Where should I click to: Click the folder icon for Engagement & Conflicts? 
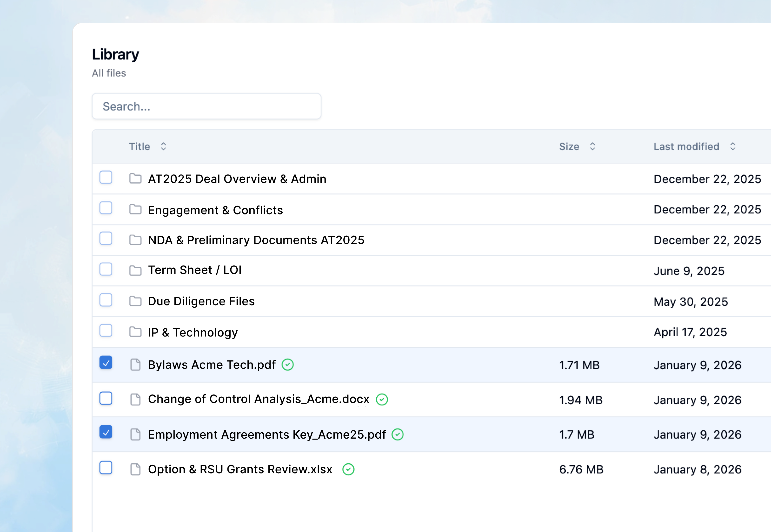(x=135, y=209)
